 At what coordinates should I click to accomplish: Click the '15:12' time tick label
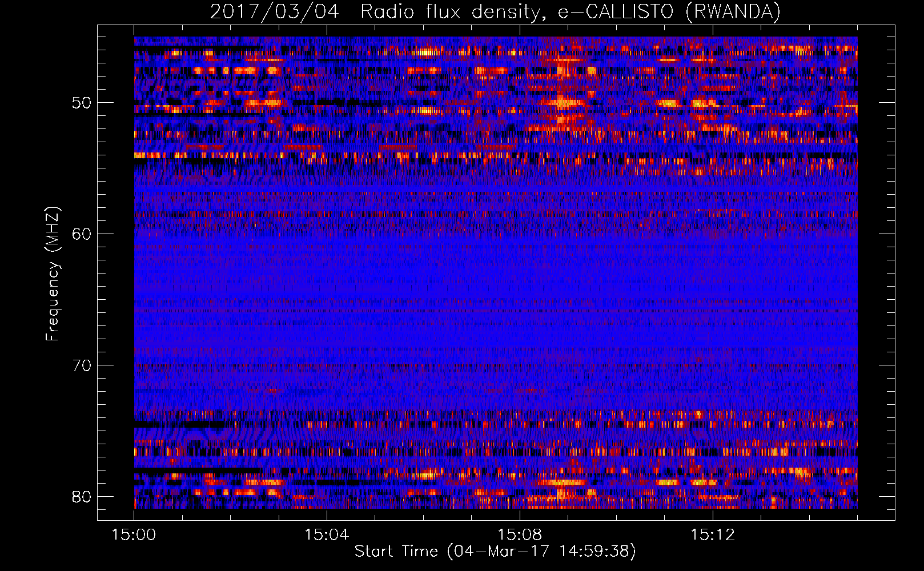point(713,535)
